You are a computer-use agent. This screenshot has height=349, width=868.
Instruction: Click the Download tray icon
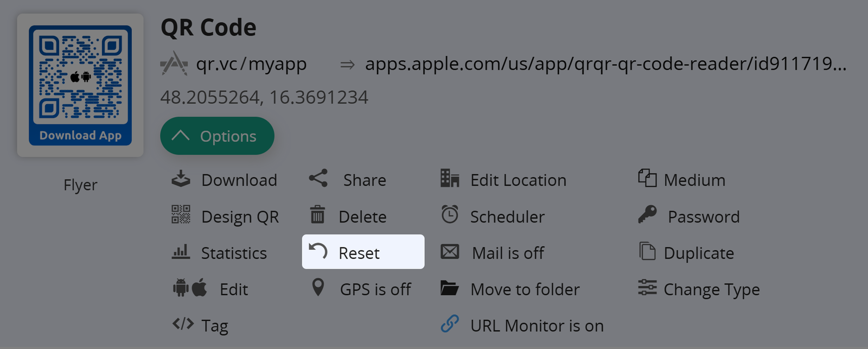(x=181, y=179)
